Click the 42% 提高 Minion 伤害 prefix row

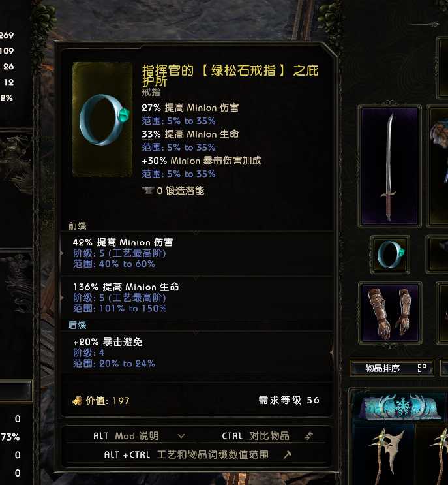click(x=196, y=253)
